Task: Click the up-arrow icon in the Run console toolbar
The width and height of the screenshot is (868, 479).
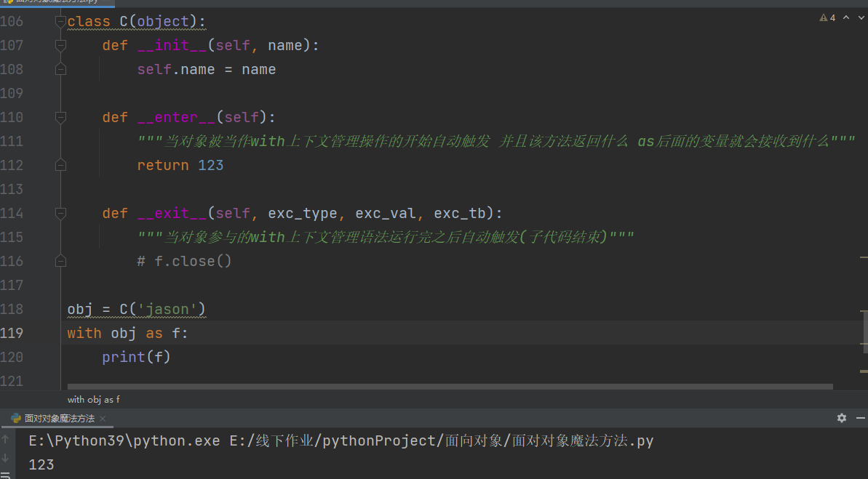Action: [6, 439]
